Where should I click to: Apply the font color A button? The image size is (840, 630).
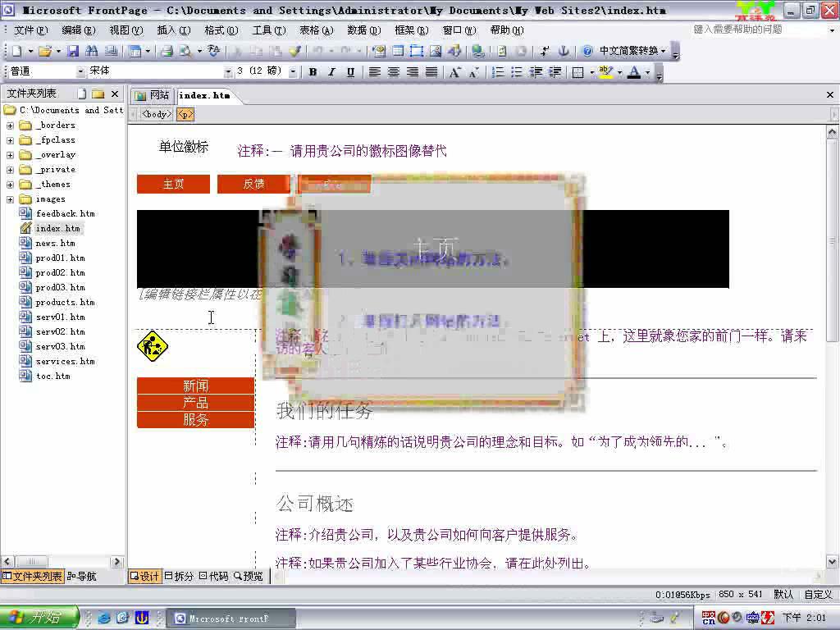[x=634, y=72]
